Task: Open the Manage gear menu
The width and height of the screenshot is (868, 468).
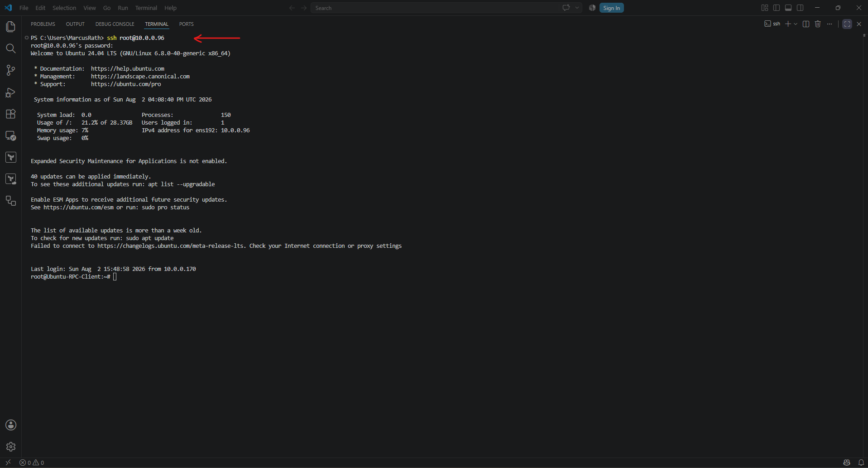Action: click(x=11, y=447)
